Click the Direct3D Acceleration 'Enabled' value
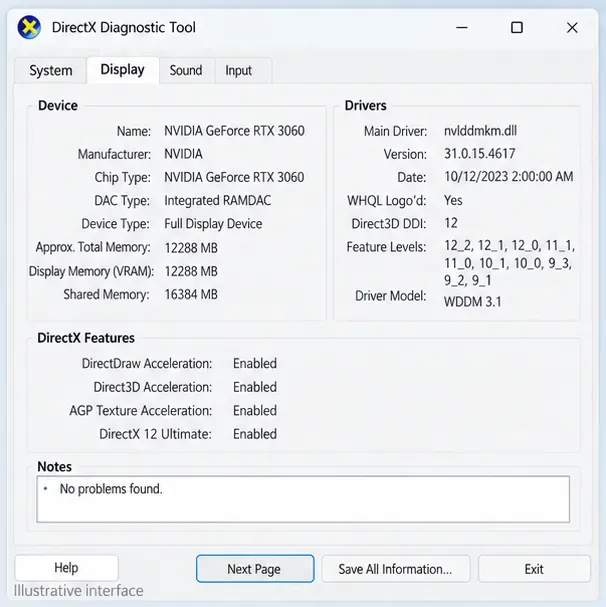 pos(255,387)
